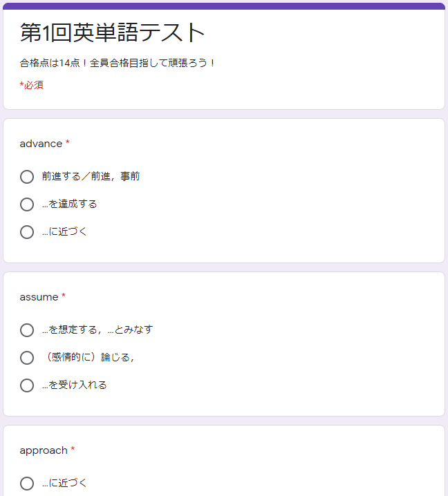Click the description text about 合格点は14点
448x496 pixels.
(x=118, y=63)
